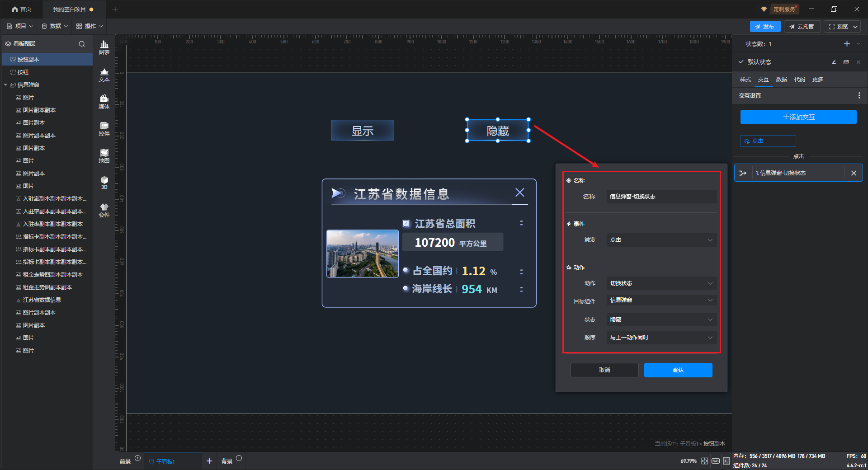Click the 确认 confirm button
Screen dimensions: 868x470
[678, 370]
